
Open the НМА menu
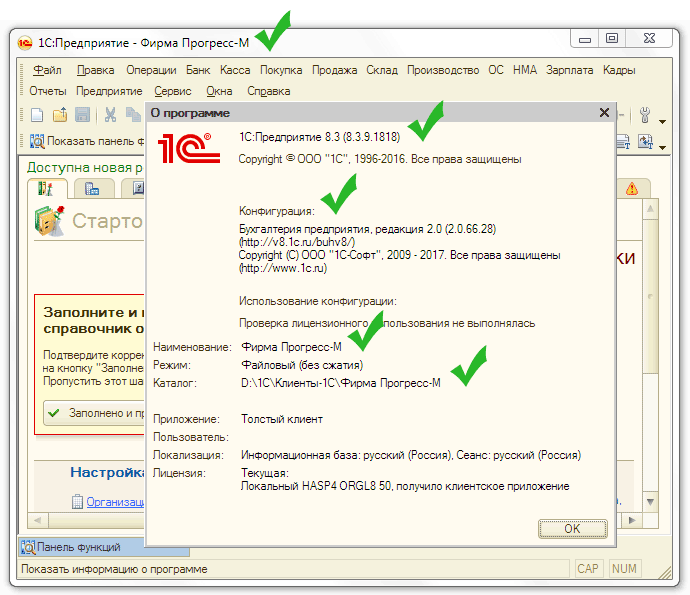coord(525,70)
